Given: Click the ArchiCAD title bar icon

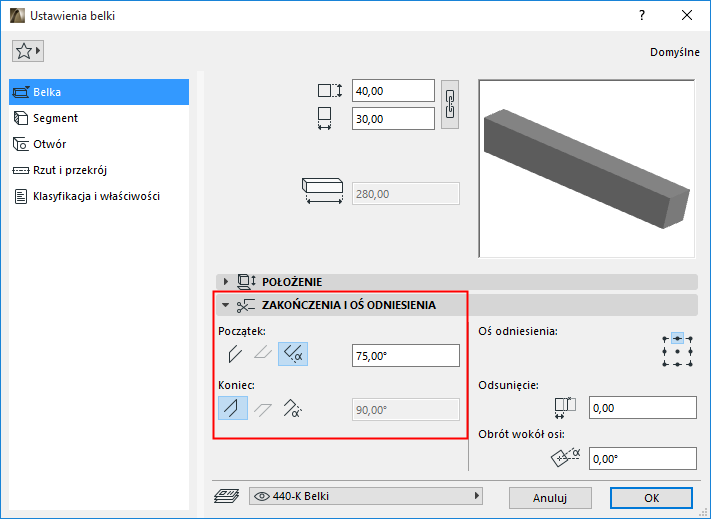Looking at the screenshot, I should pos(17,16).
